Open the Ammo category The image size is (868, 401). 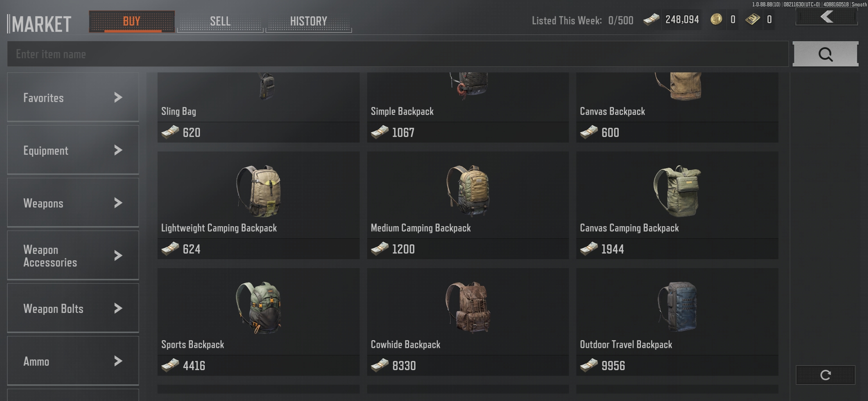point(73,361)
